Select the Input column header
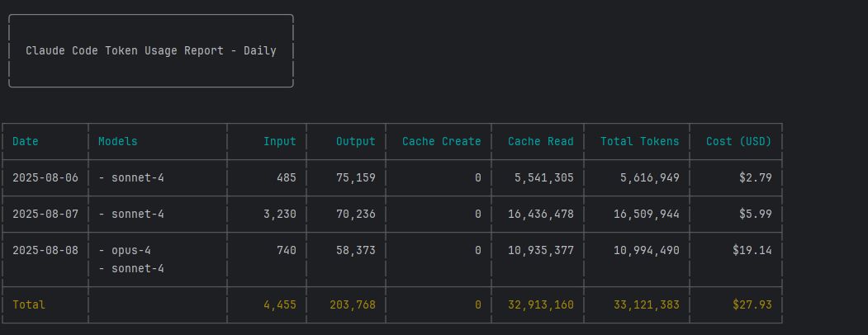The height and width of the screenshot is (335, 868). click(x=279, y=141)
